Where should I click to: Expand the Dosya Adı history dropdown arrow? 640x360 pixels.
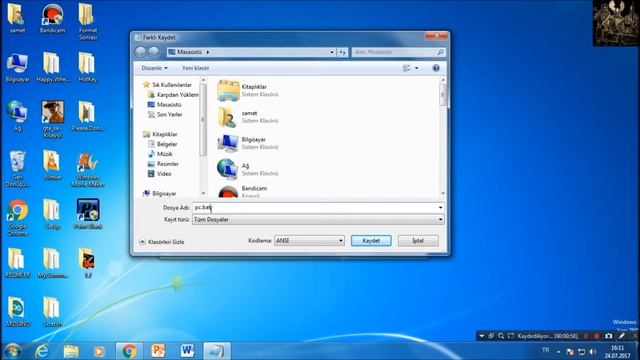tap(440, 208)
